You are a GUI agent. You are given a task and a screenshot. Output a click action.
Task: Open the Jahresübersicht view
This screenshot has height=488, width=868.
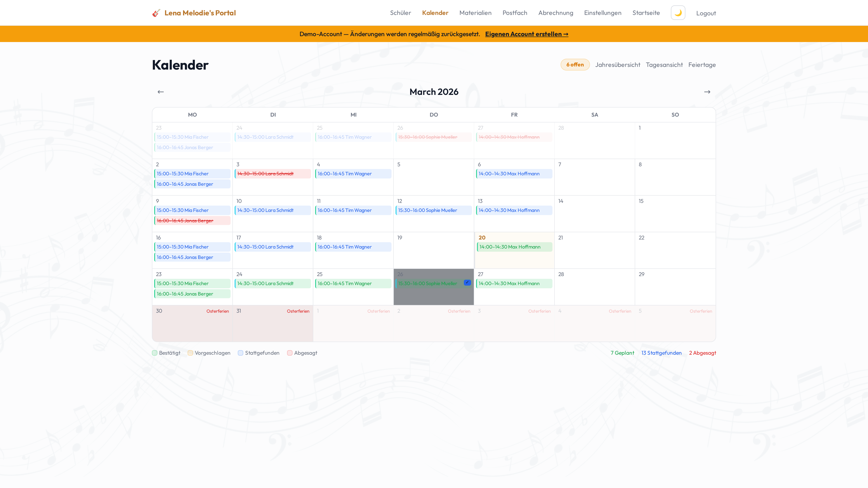618,64
